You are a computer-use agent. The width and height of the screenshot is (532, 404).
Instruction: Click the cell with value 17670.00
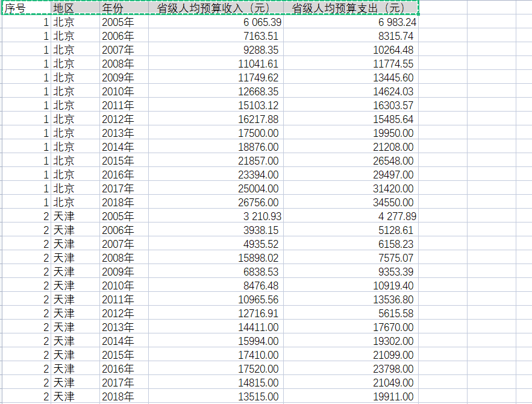[351, 327]
